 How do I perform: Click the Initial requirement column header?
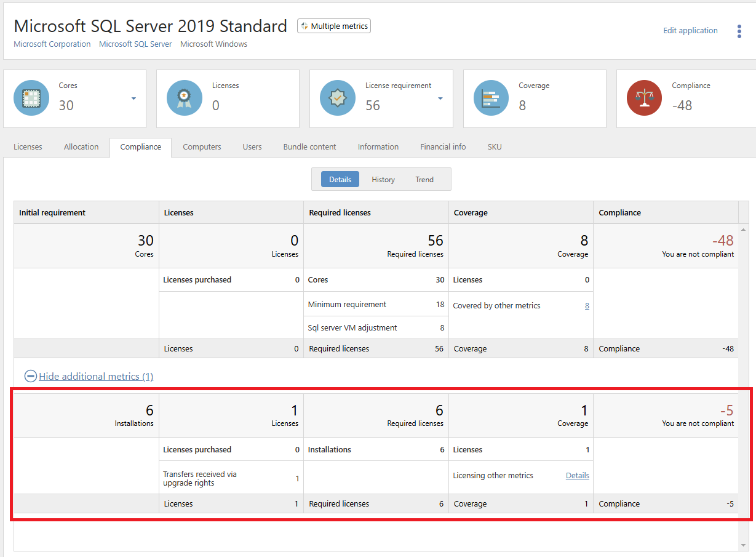(x=87, y=212)
